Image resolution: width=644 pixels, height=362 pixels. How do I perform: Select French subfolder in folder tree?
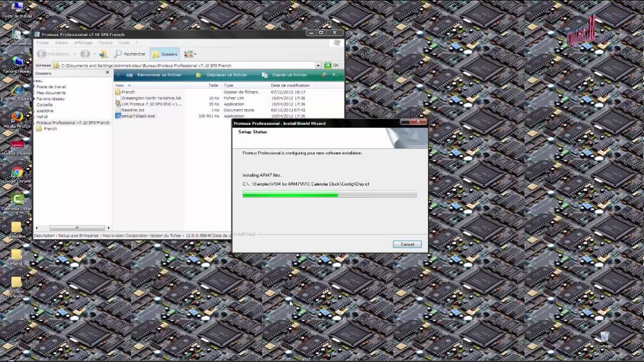tap(47, 129)
